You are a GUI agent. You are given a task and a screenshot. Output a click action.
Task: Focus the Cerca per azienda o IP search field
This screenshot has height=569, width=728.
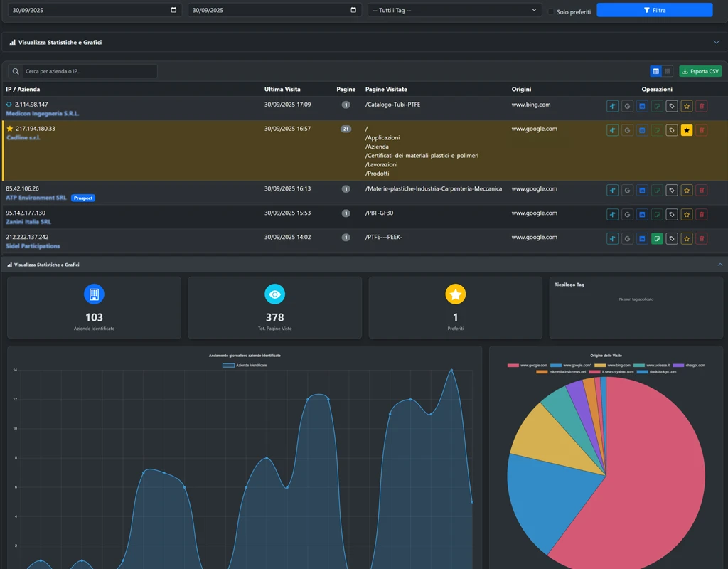tap(90, 71)
